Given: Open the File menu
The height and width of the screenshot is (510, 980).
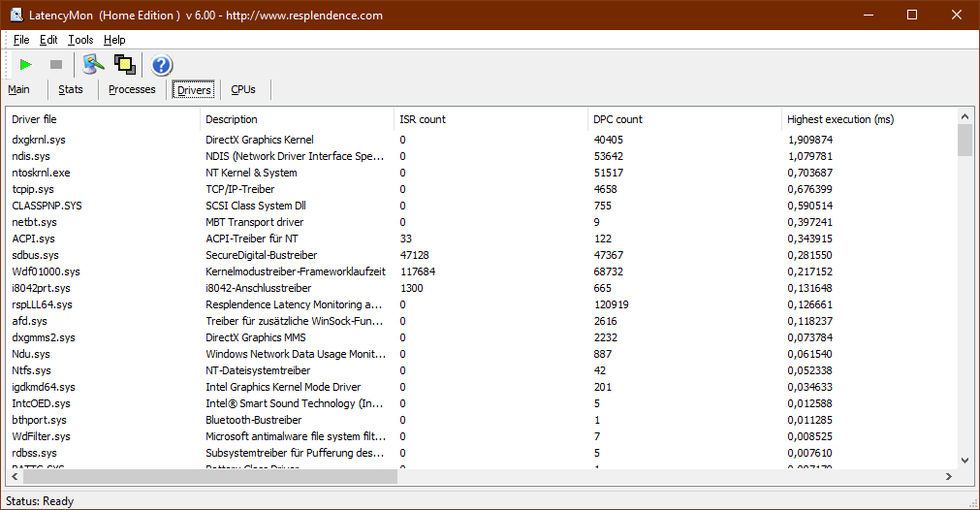Looking at the screenshot, I should [x=21, y=40].
